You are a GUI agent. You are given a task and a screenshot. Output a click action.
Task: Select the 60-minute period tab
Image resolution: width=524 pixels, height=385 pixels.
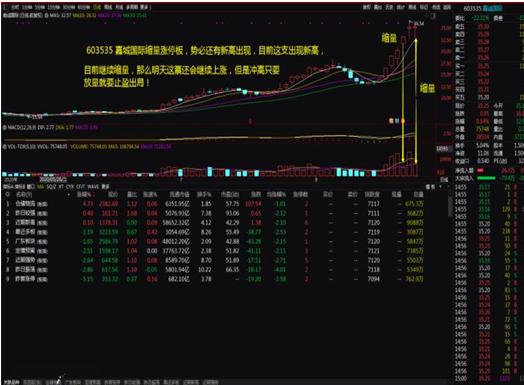pyautogui.click(x=84, y=7)
